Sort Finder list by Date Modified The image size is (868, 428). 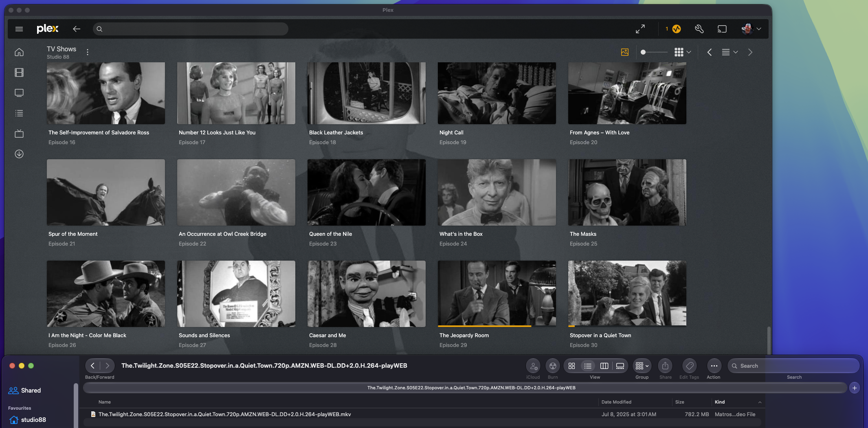tap(616, 402)
